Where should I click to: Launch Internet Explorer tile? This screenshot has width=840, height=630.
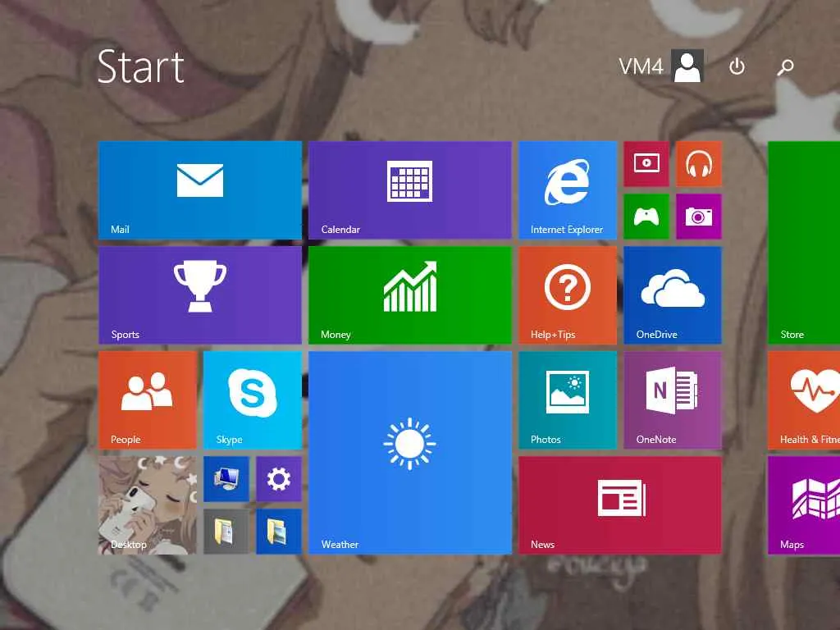click(568, 189)
